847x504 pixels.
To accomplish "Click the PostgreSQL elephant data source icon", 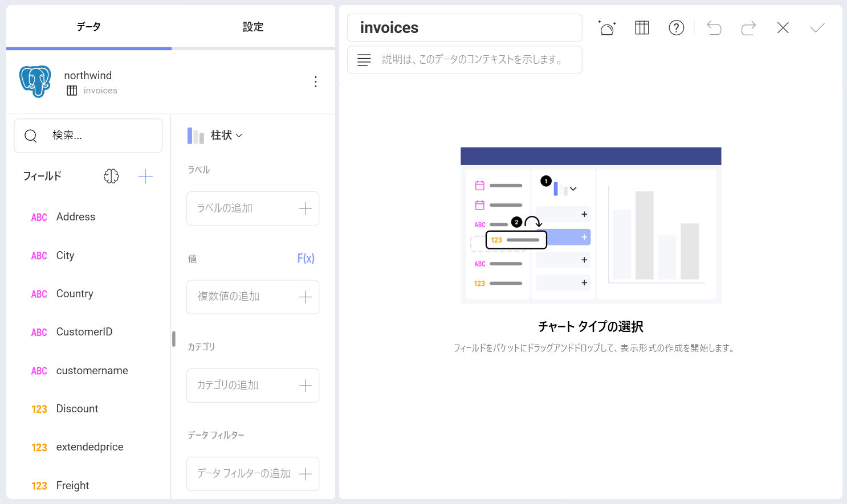I will [35, 81].
